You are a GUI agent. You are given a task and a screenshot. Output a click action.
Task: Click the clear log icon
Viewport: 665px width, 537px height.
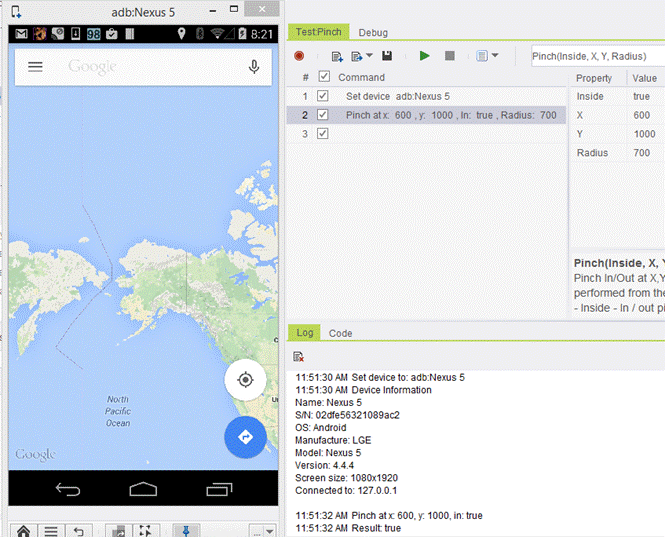[299, 356]
